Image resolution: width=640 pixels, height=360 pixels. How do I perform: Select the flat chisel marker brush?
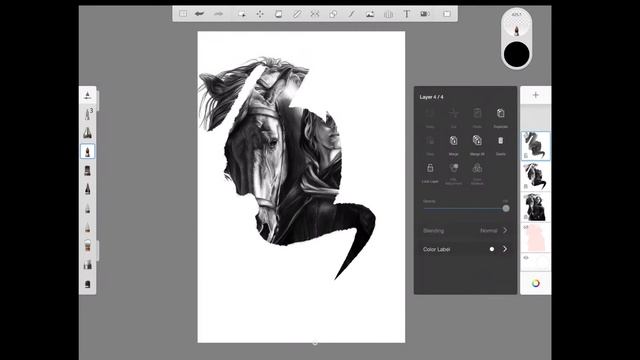(87, 171)
